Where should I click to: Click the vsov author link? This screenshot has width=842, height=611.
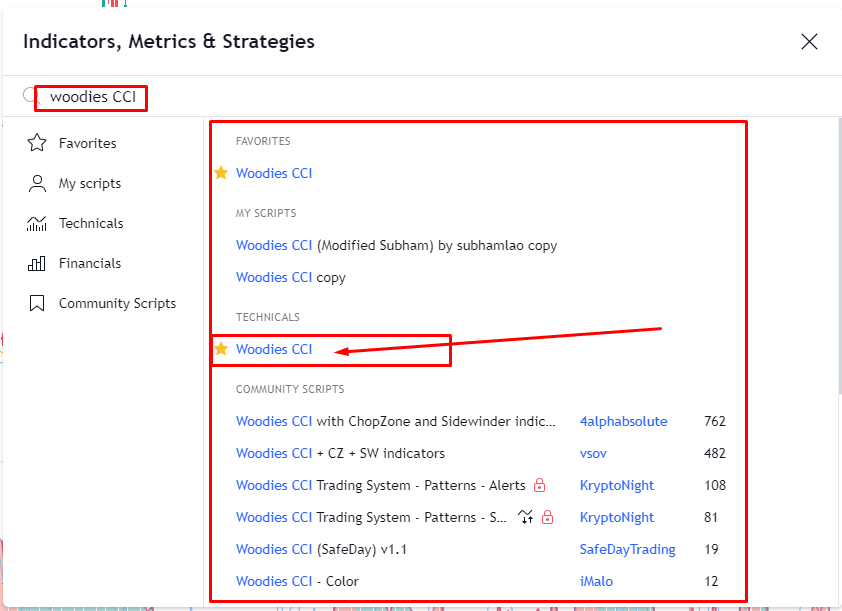pos(593,453)
